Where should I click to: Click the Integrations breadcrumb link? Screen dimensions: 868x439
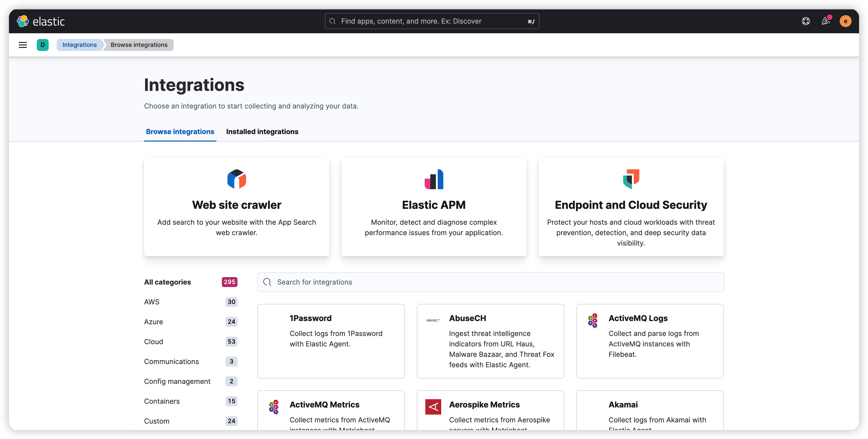(x=79, y=45)
